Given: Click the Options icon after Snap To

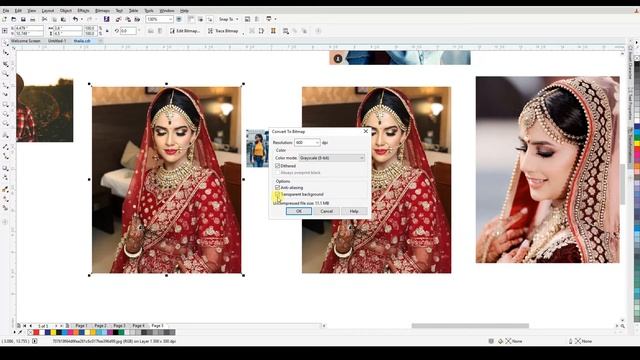Looking at the screenshot, I should tap(247, 19).
